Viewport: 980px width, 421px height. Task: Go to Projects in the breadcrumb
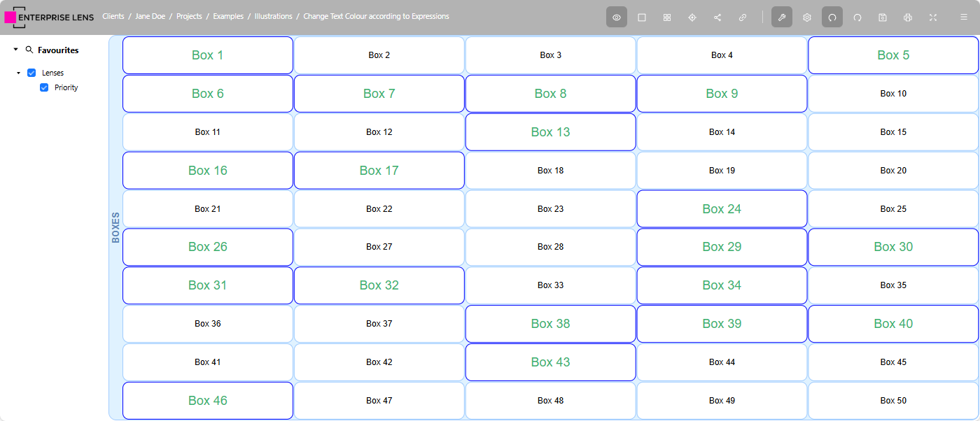[189, 16]
